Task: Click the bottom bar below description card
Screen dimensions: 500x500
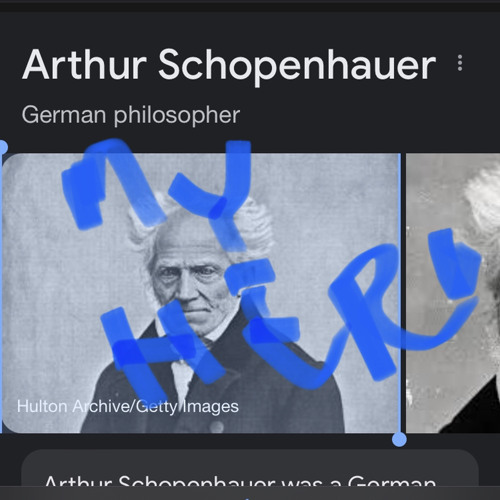Action: tap(250, 493)
